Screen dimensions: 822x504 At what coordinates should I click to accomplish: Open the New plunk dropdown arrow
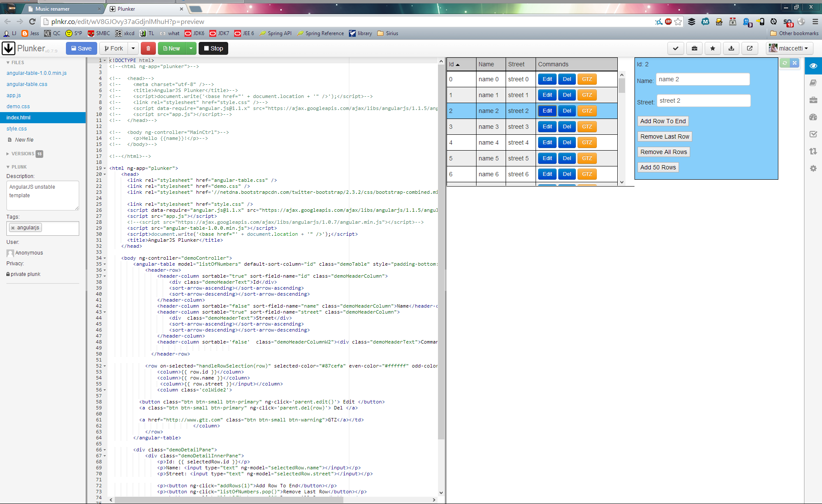click(191, 48)
